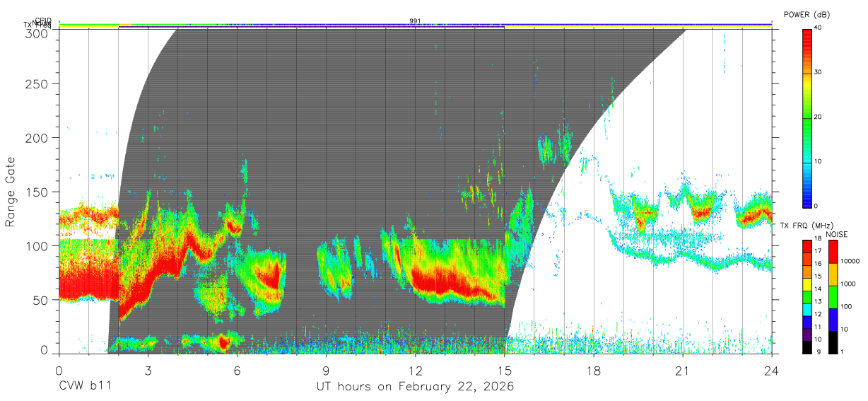868x401 pixels.
Task: Click the 3 tick on UT hours axis
Action: [148, 370]
